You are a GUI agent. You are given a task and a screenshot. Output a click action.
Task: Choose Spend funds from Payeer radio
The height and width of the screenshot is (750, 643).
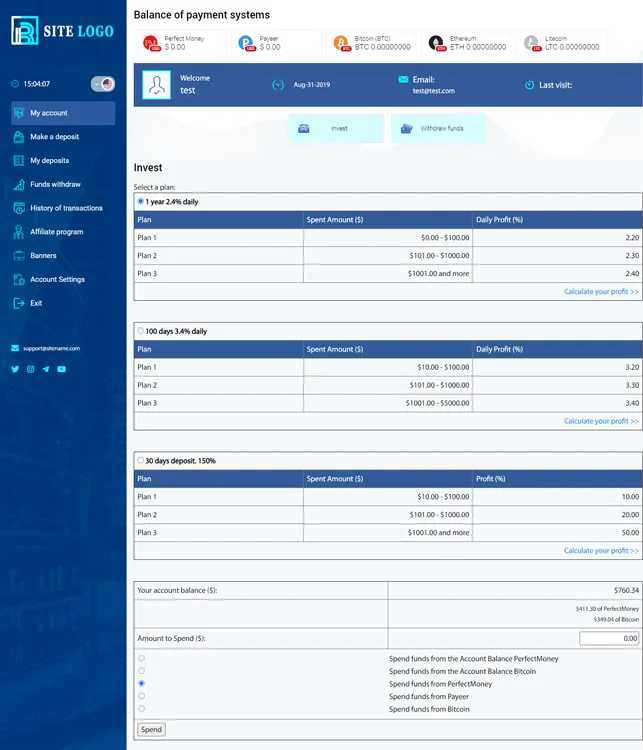142,696
